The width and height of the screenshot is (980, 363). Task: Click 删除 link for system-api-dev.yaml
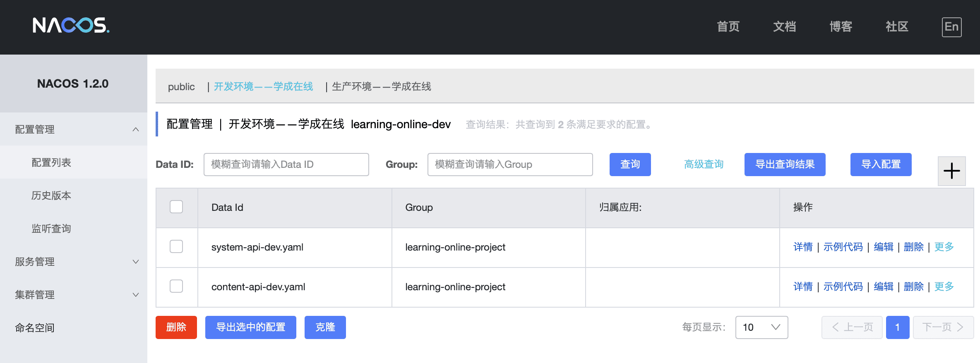[914, 247]
